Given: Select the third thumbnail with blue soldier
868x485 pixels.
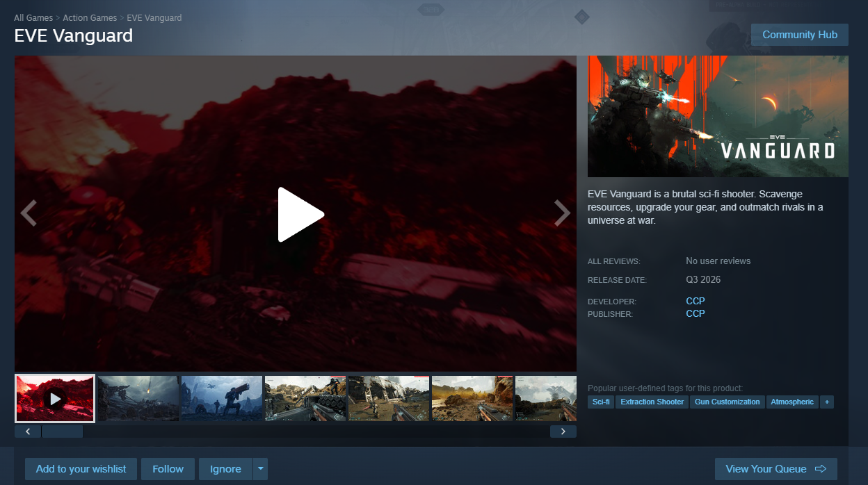Looking at the screenshot, I should tap(222, 398).
